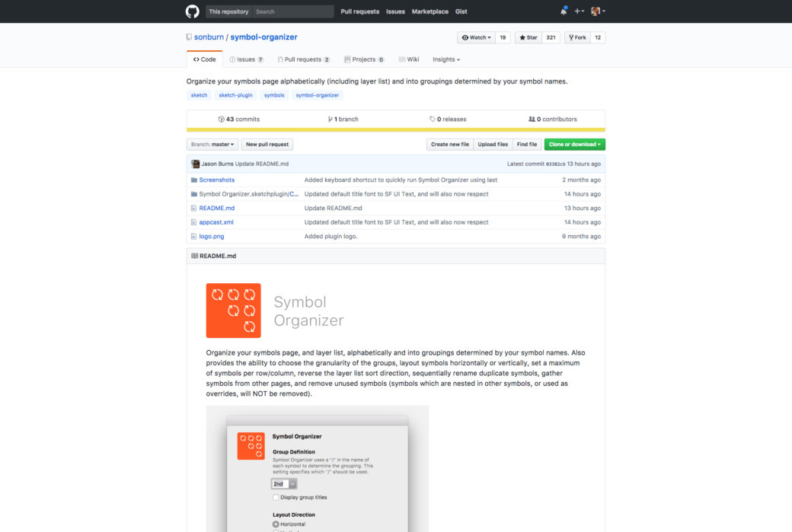Click the logo.png file icon

tap(193, 237)
